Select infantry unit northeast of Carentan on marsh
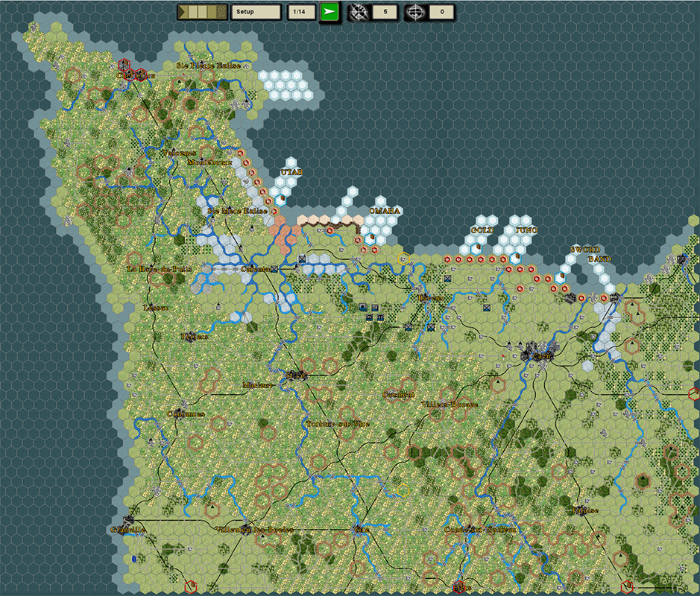Screen dimensions: 700x596 (x=302, y=259)
